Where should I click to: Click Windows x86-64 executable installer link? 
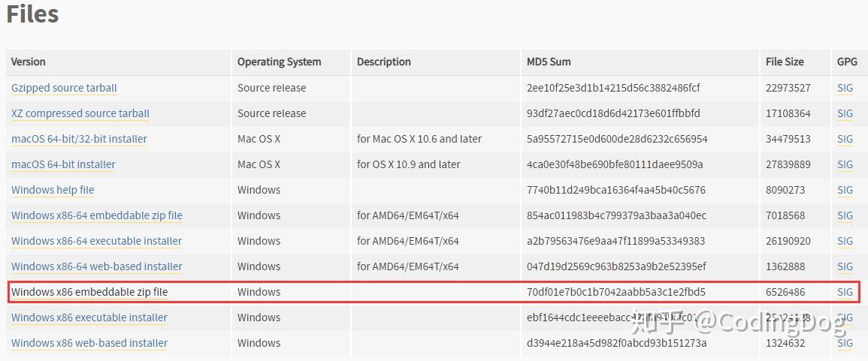point(97,241)
